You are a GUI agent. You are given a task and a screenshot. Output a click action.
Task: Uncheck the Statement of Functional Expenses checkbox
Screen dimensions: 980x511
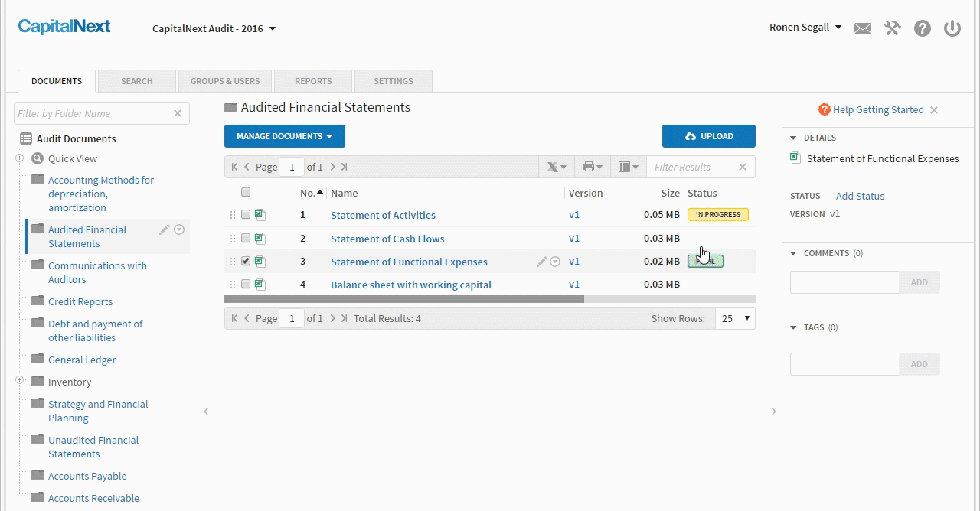point(246,262)
